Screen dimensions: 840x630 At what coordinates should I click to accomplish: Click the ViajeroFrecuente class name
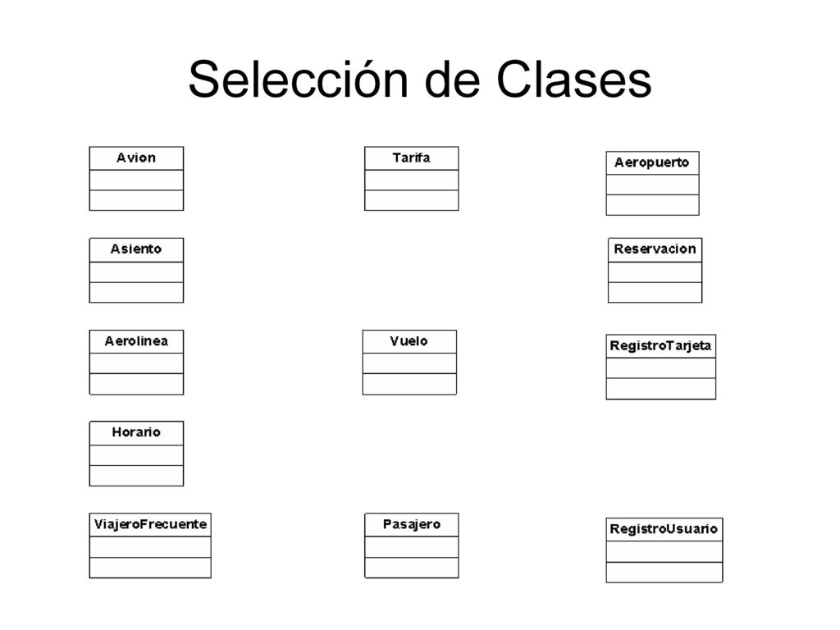pyautogui.click(x=150, y=524)
